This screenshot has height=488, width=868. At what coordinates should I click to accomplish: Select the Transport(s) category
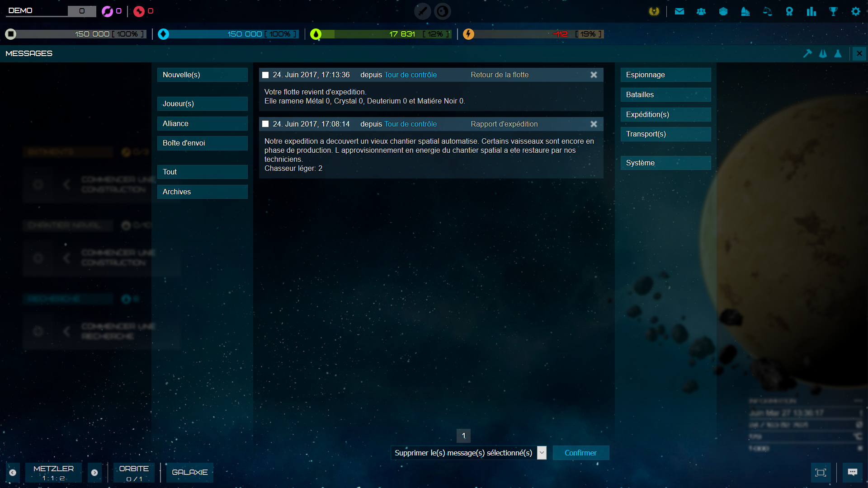pyautogui.click(x=665, y=134)
